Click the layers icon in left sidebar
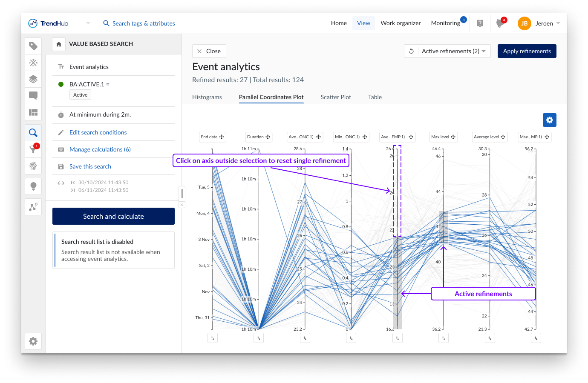 click(33, 79)
